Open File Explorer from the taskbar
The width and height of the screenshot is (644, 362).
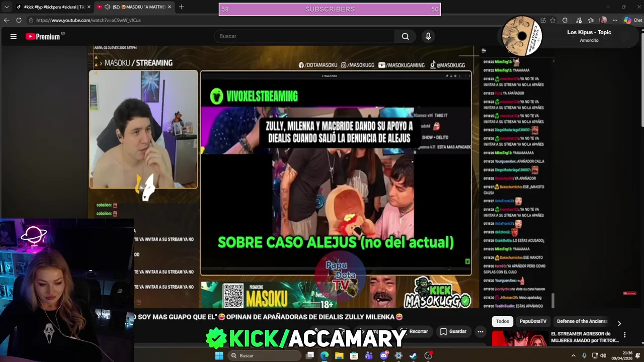[340, 355]
